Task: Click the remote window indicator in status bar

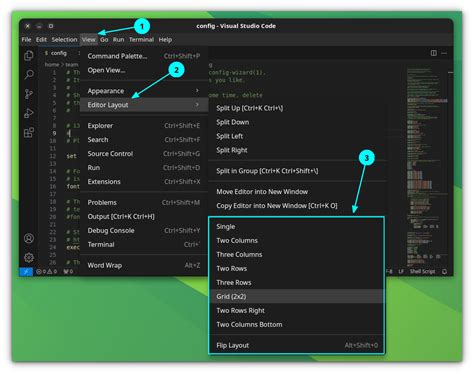Action: click(x=26, y=272)
